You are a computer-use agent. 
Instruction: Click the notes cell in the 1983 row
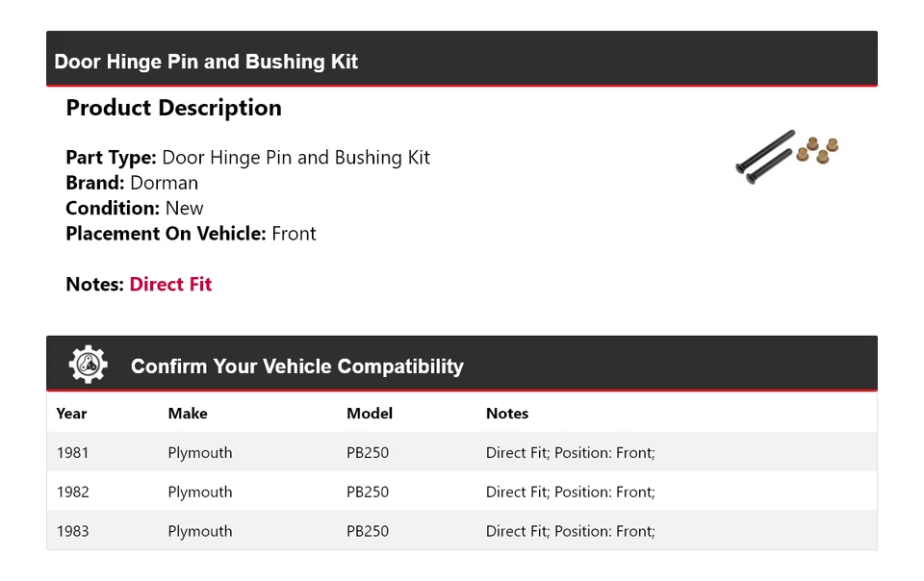click(570, 531)
